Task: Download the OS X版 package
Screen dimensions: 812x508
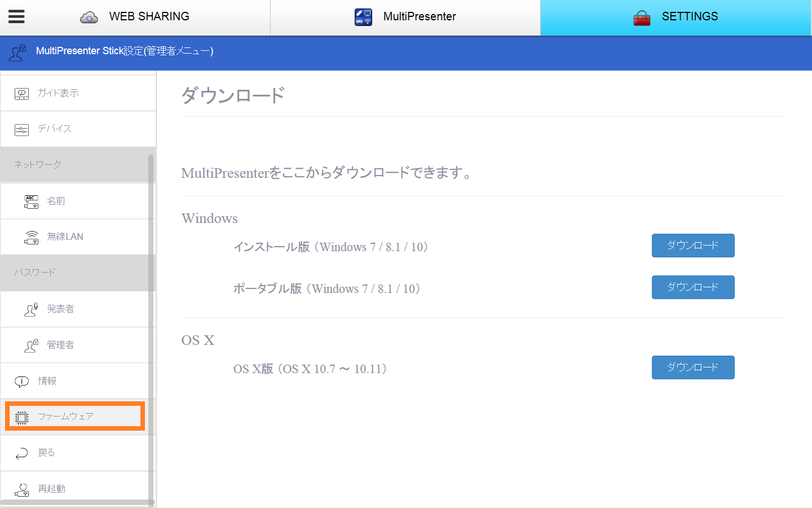Action: (x=693, y=367)
